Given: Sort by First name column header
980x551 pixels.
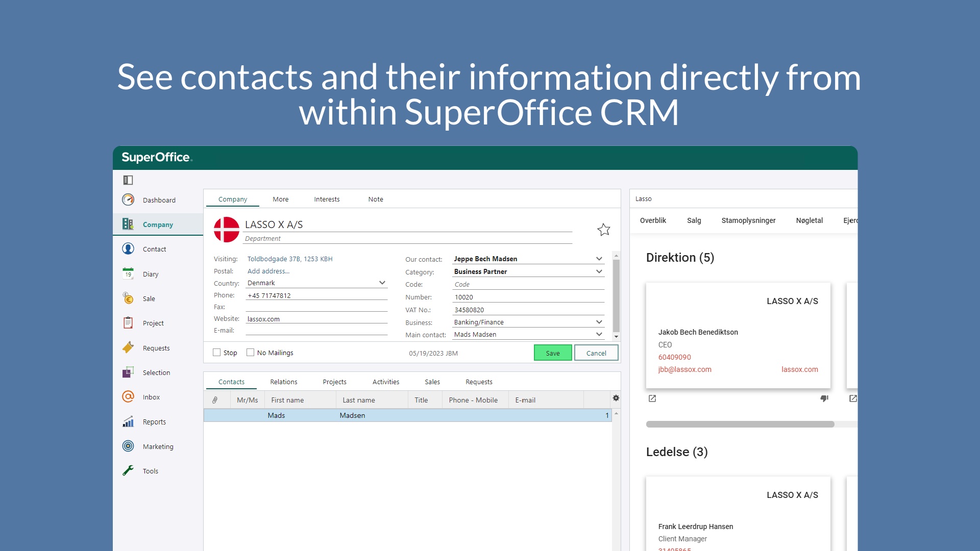Looking at the screenshot, I should tap(300, 400).
